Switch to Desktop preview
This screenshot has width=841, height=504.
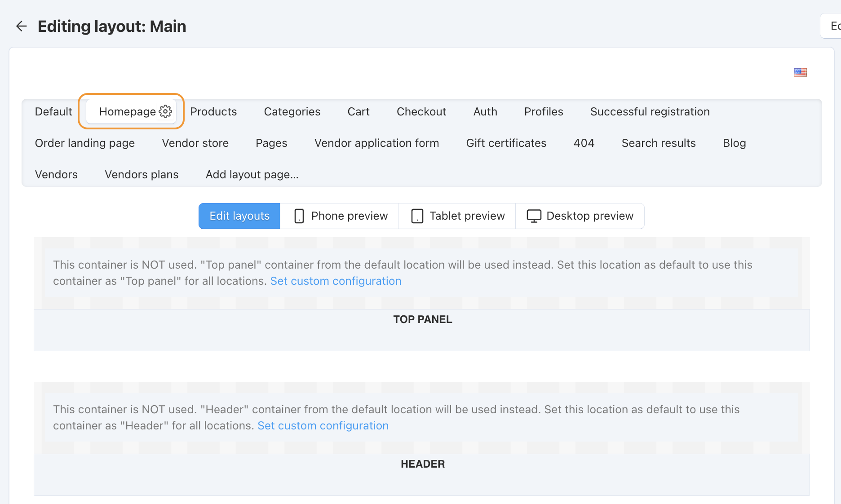(x=580, y=216)
